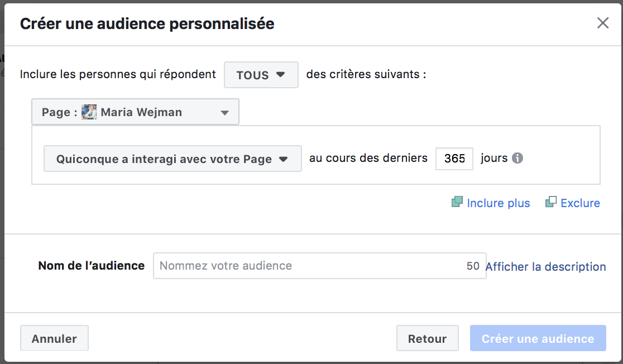623x364 pixels.
Task: Click the caret after 'votre Page' text
Action: 283,159
